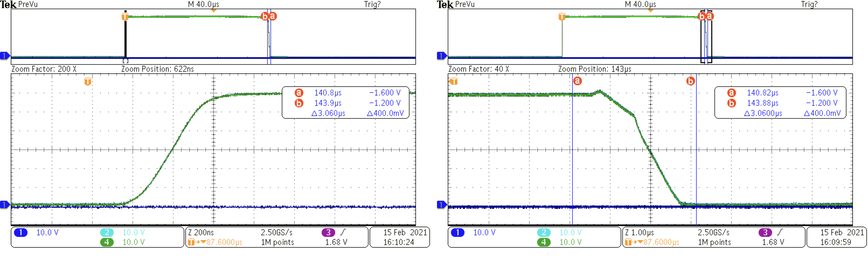Click the trigger T marker in right capture overview
The image size is (868, 259).
click(562, 16)
